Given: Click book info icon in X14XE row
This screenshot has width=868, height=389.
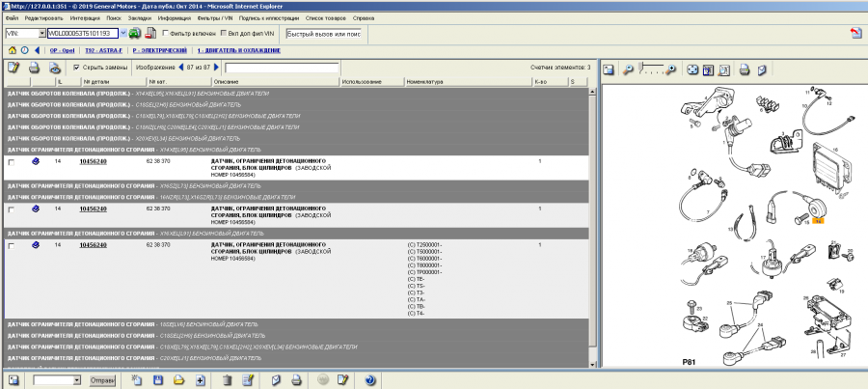Looking at the screenshot, I should click(36, 161).
